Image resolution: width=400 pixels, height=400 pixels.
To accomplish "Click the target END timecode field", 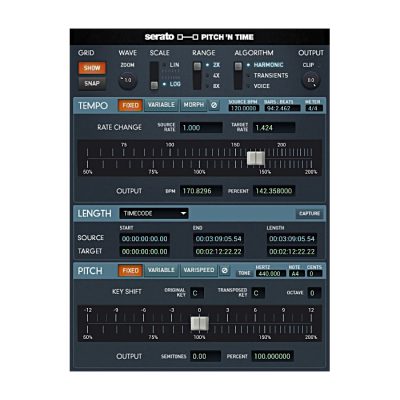I will (x=218, y=251).
